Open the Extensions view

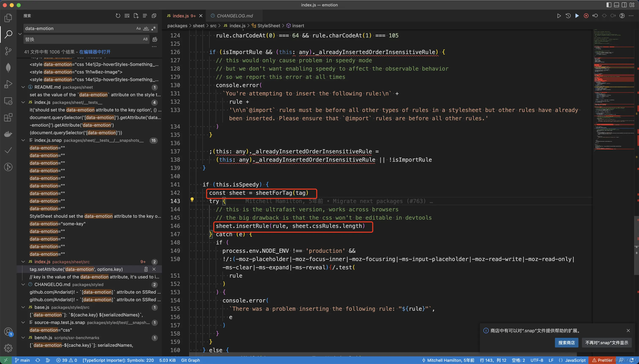[x=8, y=117]
